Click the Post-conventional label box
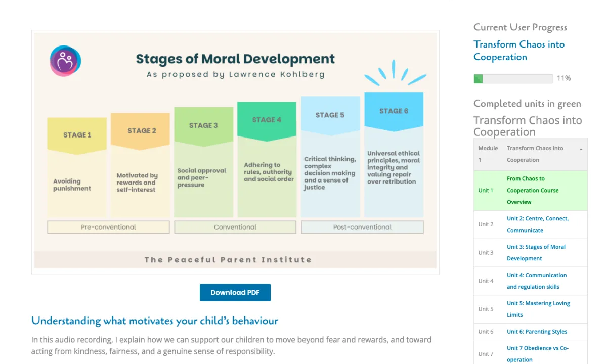This screenshot has height=364, width=607. (362, 227)
